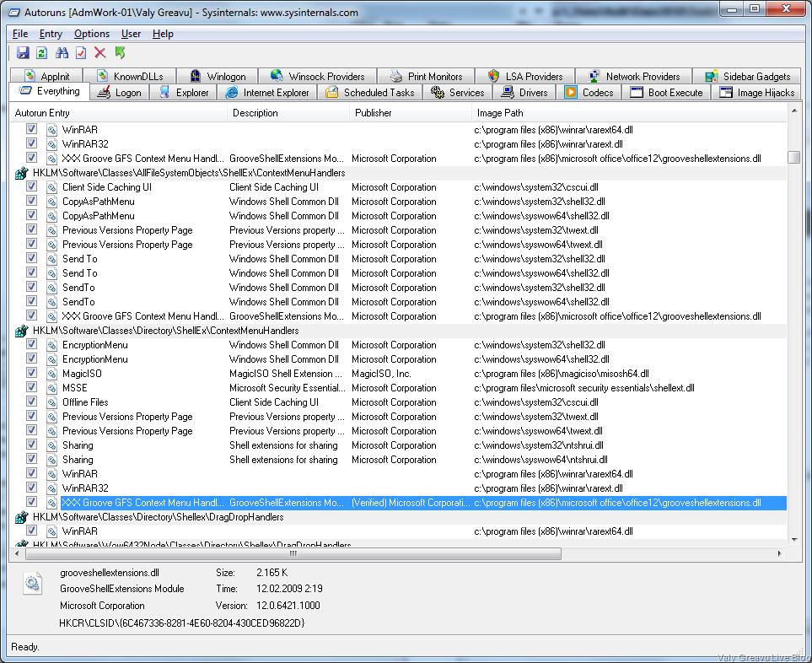Uncheck the MagicISO autorun entry
Viewport: 812px width, 663px height.
(32, 374)
